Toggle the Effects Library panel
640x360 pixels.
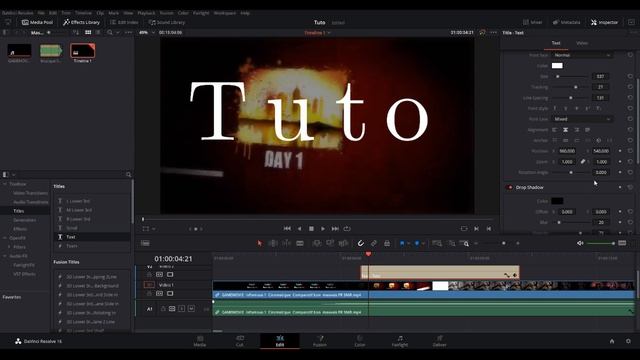(x=81, y=22)
